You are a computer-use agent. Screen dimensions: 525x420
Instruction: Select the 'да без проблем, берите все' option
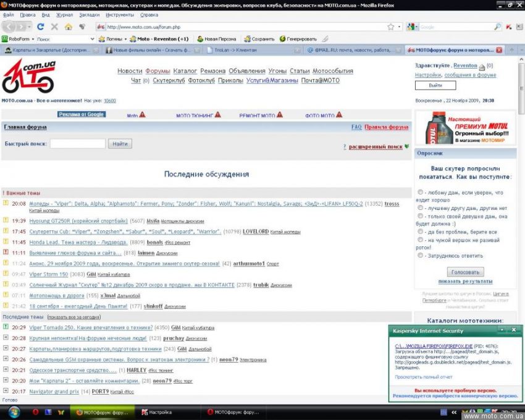(x=421, y=232)
